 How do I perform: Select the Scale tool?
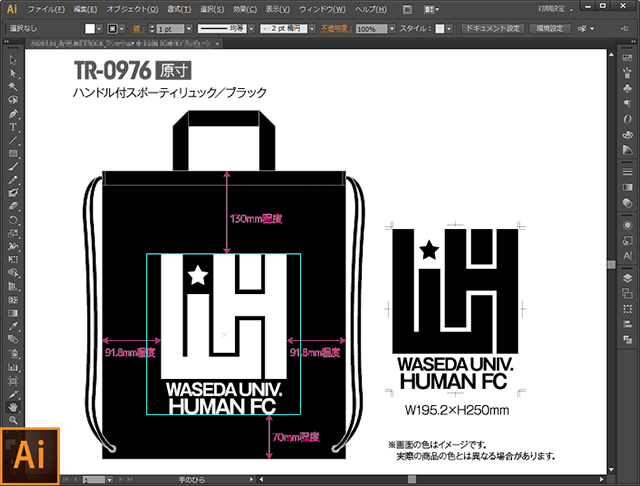[x=13, y=233]
